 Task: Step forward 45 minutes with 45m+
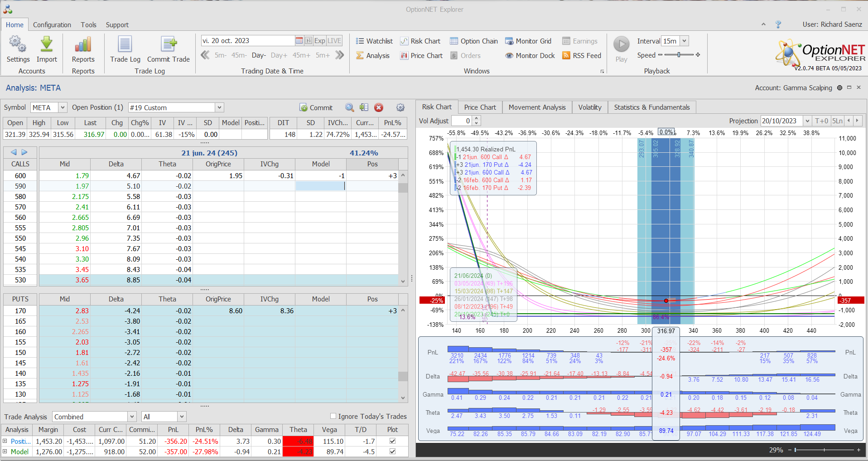(301, 55)
